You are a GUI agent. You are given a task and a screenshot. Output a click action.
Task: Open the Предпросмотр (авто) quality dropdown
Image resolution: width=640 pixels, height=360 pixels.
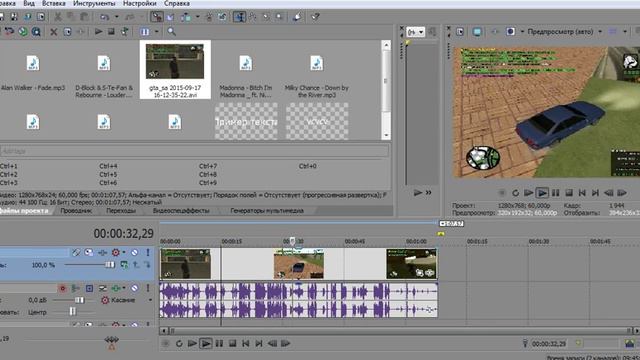[600, 31]
